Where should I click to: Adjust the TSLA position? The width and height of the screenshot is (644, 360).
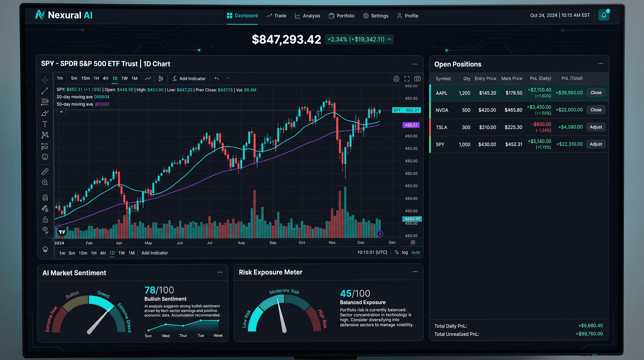[596, 127]
